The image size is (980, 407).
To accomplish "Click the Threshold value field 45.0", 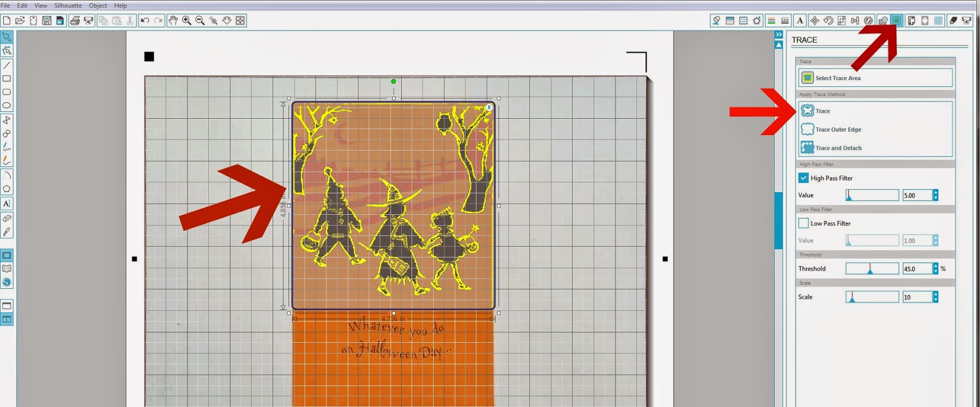I will (x=918, y=269).
